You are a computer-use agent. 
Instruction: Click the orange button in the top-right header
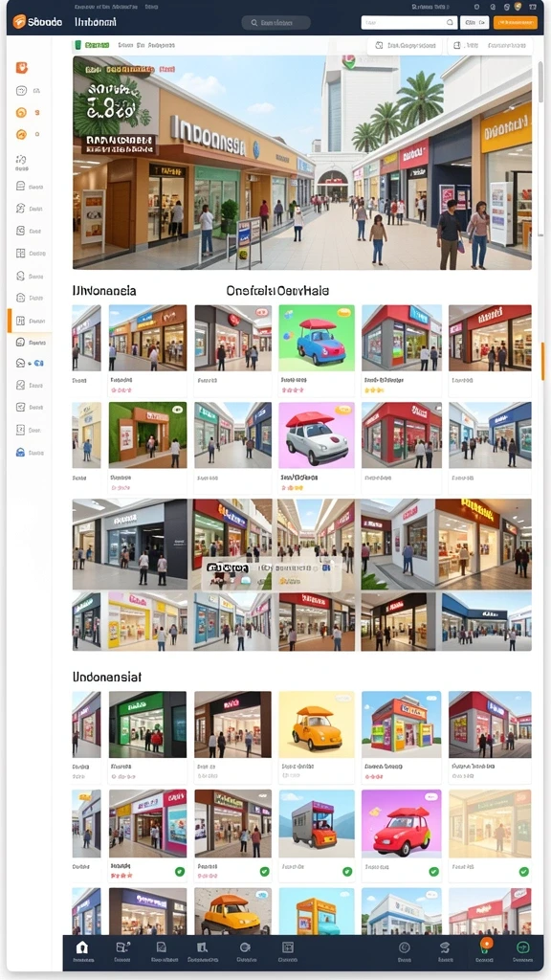(x=516, y=23)
